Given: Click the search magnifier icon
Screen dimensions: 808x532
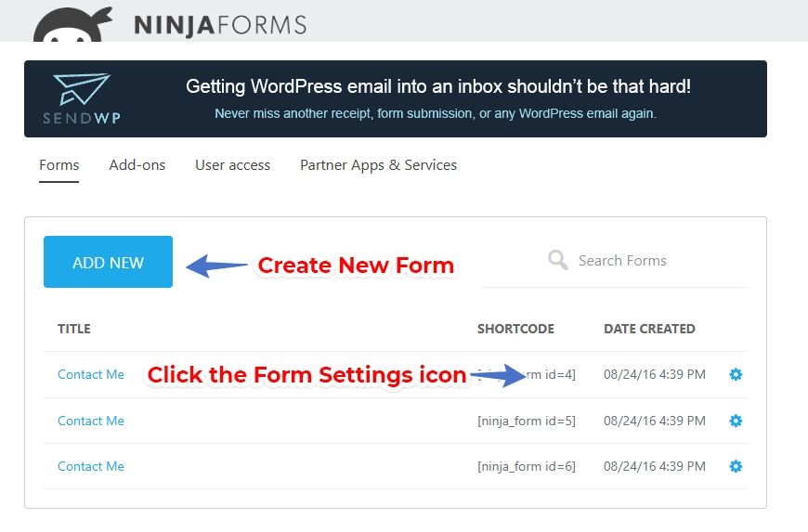Looking at the screenshot, I should 558,260.
